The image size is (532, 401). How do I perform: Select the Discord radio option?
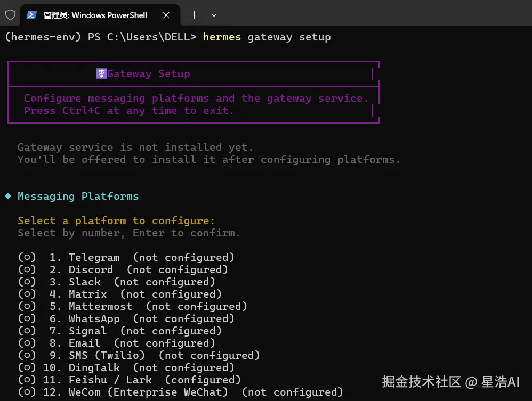pyautogui.click(x=27, y=270)
